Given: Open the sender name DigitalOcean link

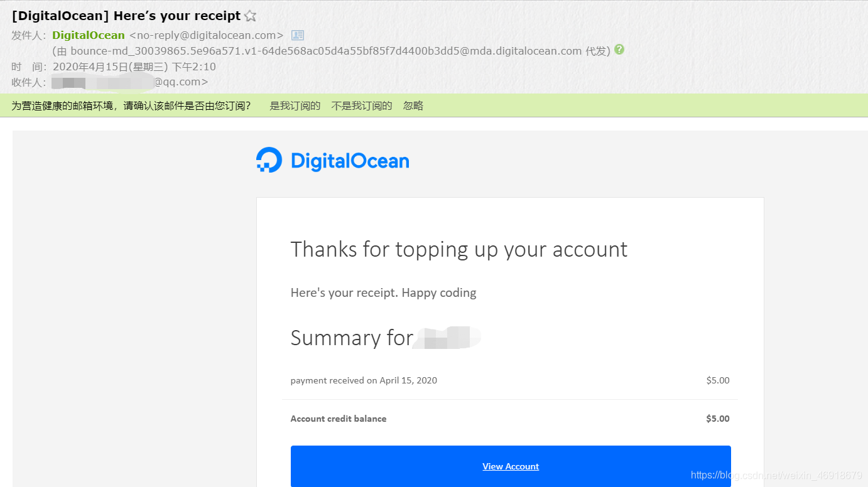Looking at the screenshot, I should (x=88, y=35).
